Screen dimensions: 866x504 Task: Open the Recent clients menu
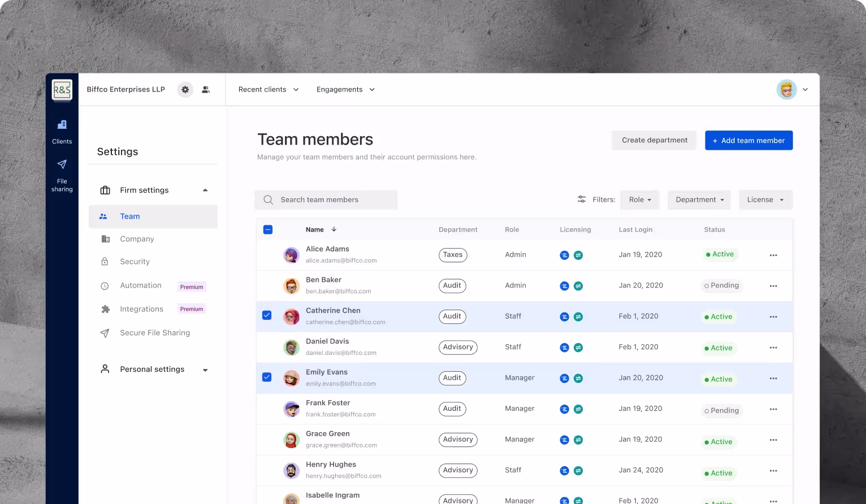pos(269,89)
